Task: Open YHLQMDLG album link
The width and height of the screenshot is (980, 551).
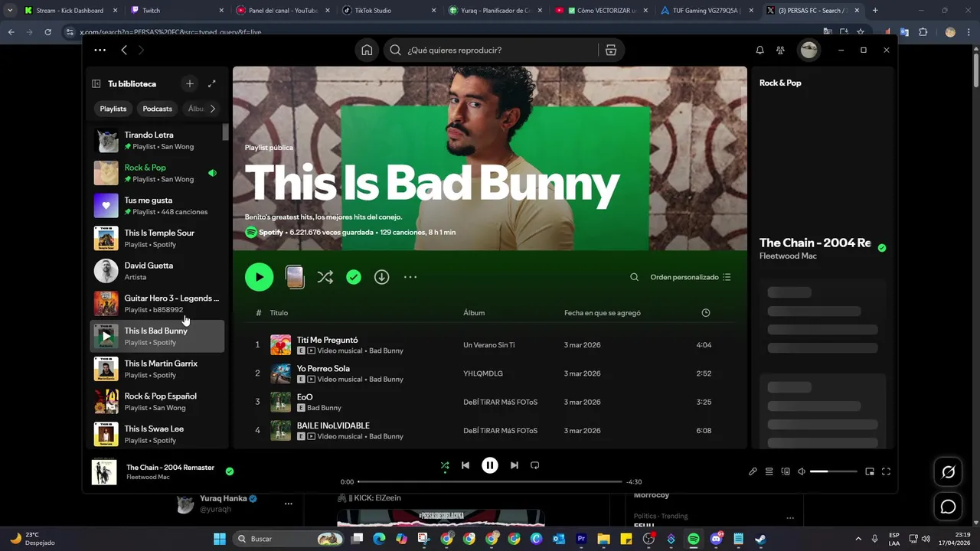Action: point(482,373)
